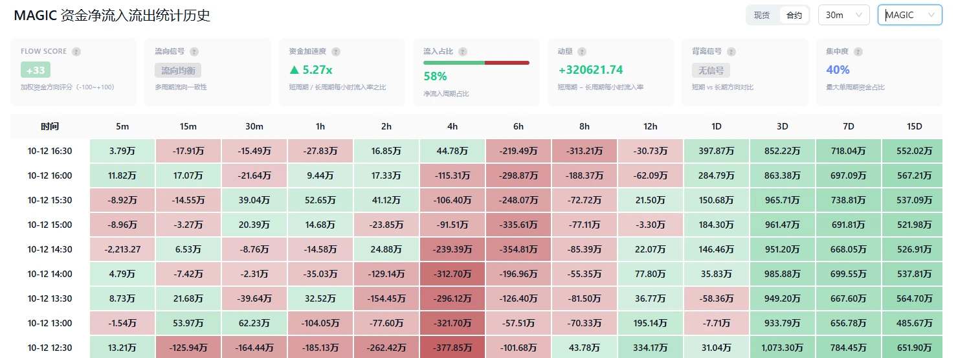The image size is (980, 358).
Task: Click the 6h column header
Action: [x=518, y=126]
